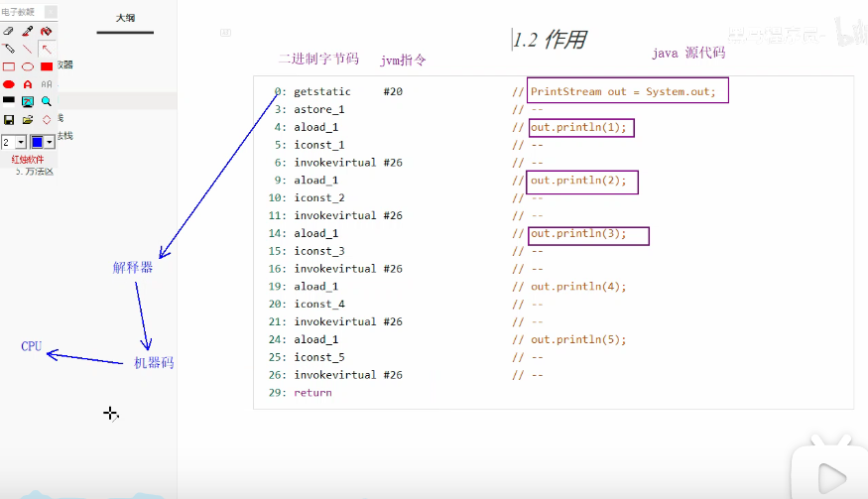Screen dimensions: 868x499
Task: Click the CPU annotation text
Action: pos(31,346)
